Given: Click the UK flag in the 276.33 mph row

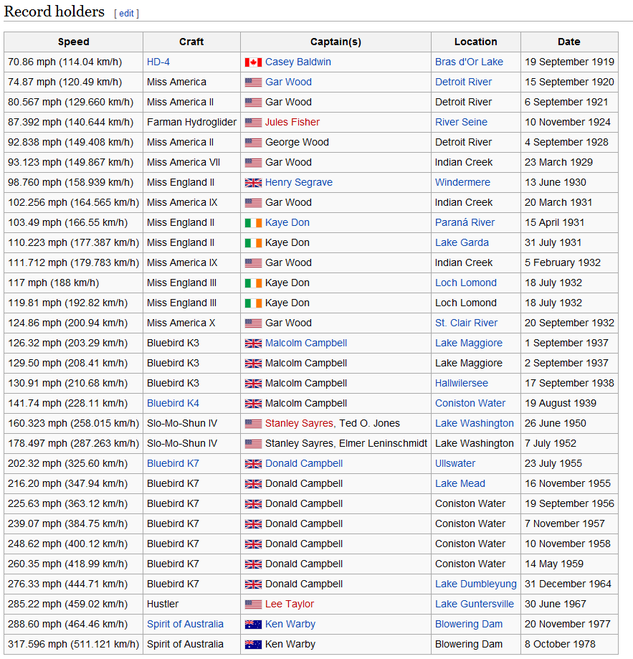Looking at the screenshot, I should click(x=253, y=584).
